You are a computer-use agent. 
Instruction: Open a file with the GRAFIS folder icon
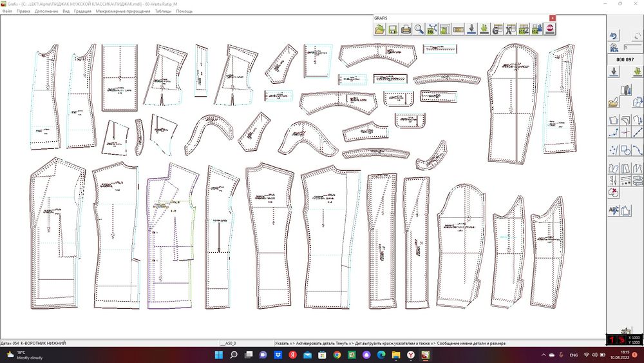click(x=380, y=29)
